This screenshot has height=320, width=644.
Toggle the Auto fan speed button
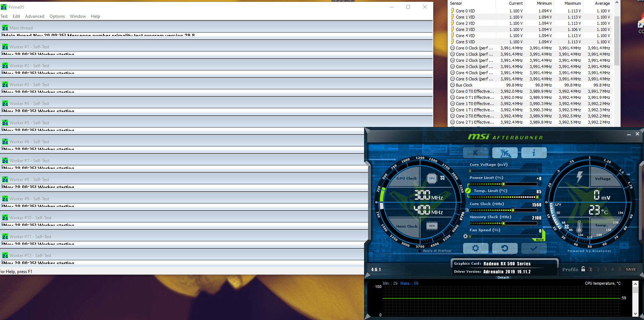540,240
